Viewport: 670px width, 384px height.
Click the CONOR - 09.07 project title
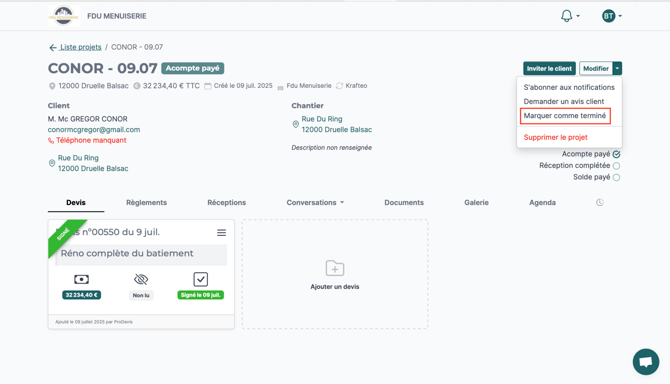point(103,68)
